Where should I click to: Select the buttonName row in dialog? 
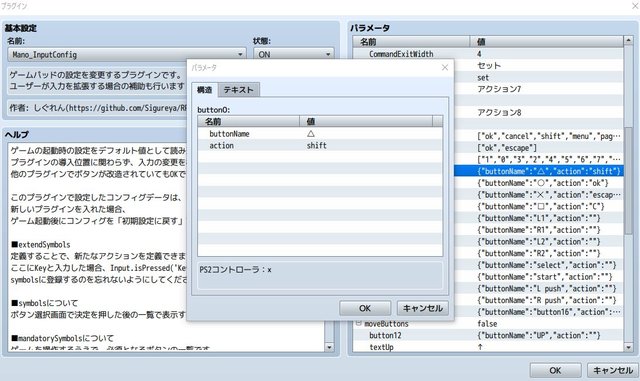point(320,134)
